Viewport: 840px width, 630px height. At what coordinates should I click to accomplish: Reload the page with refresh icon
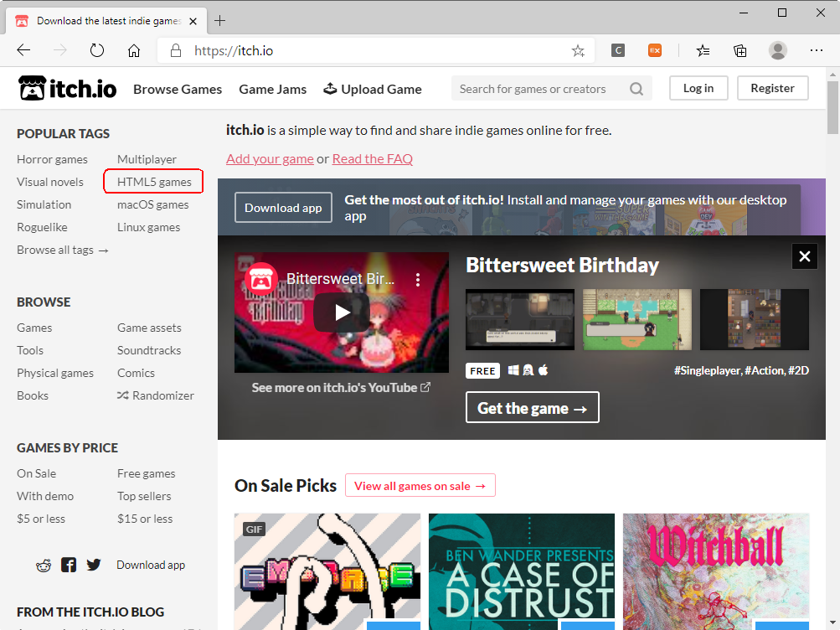point(97,50)
